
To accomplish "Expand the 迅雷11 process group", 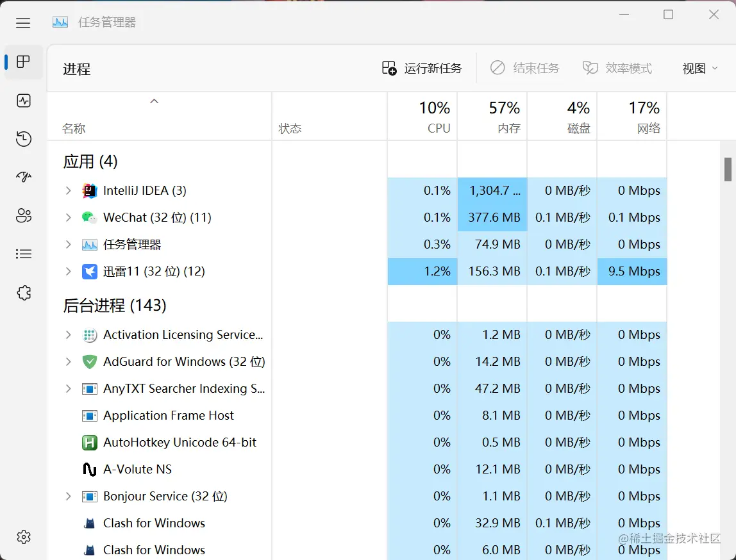I will tap(68, 271).
